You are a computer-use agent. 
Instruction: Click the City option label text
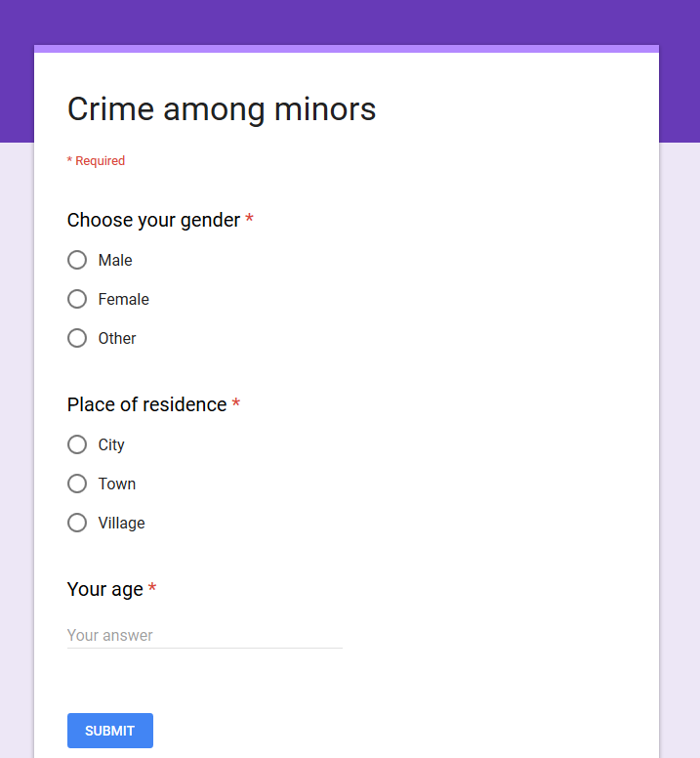pos(111,445)
